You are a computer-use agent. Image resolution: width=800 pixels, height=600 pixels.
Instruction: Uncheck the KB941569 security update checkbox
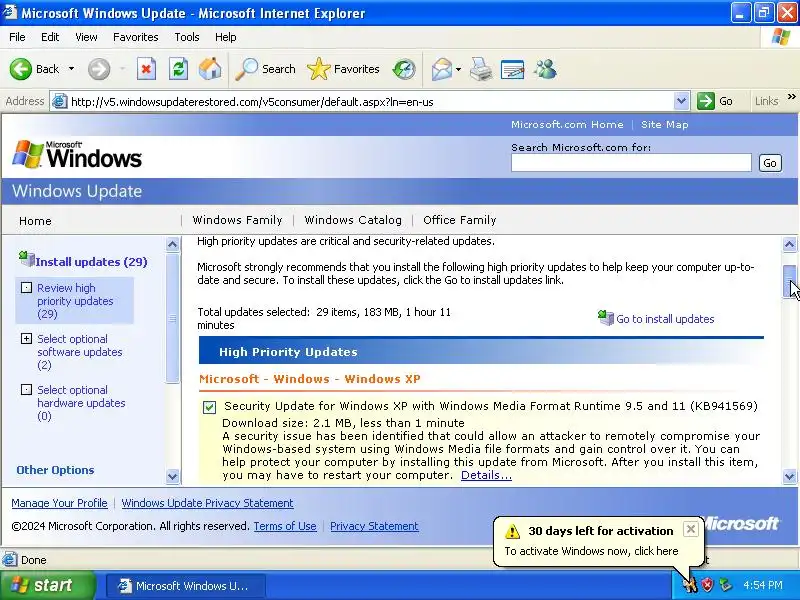click(x=209, y=407)
